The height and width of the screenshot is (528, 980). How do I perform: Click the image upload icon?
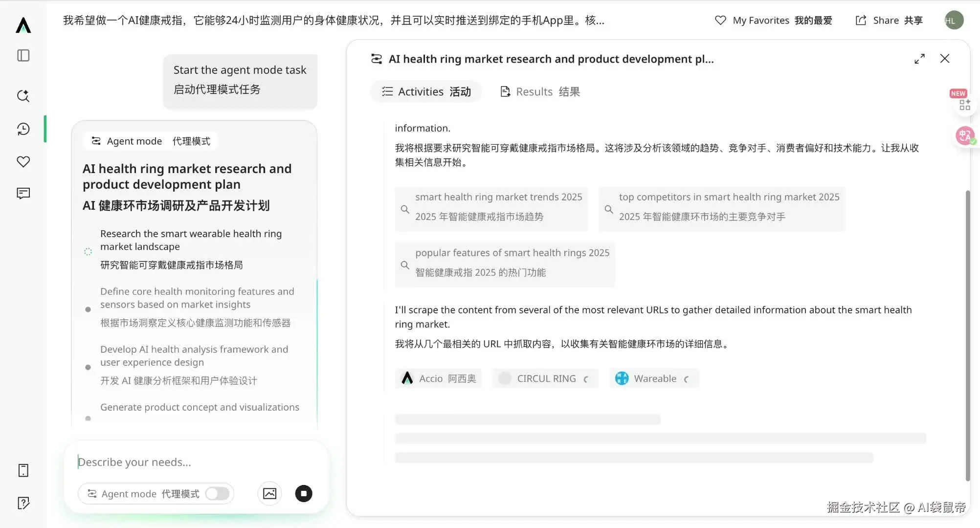(x=269, y=493)
